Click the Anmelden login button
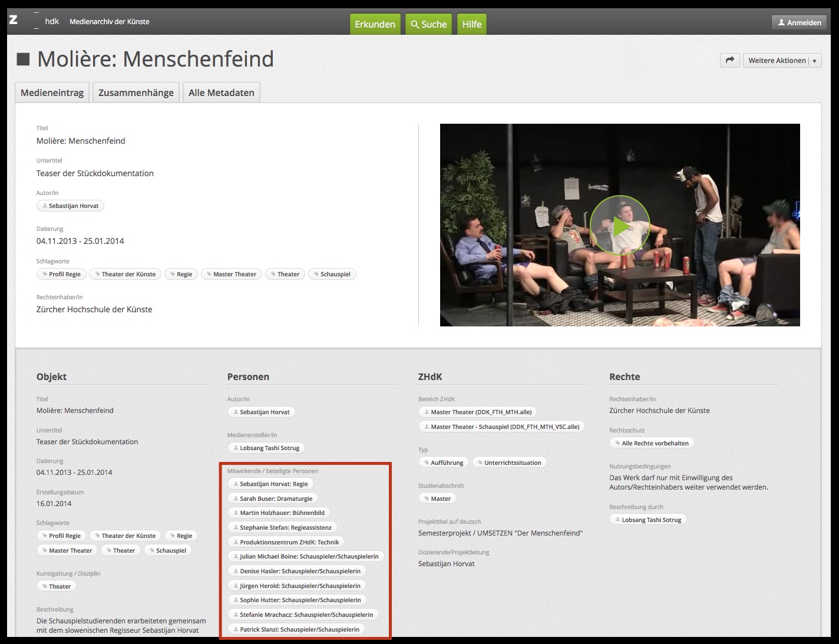The image size is (839, 644). pos(799,22)
